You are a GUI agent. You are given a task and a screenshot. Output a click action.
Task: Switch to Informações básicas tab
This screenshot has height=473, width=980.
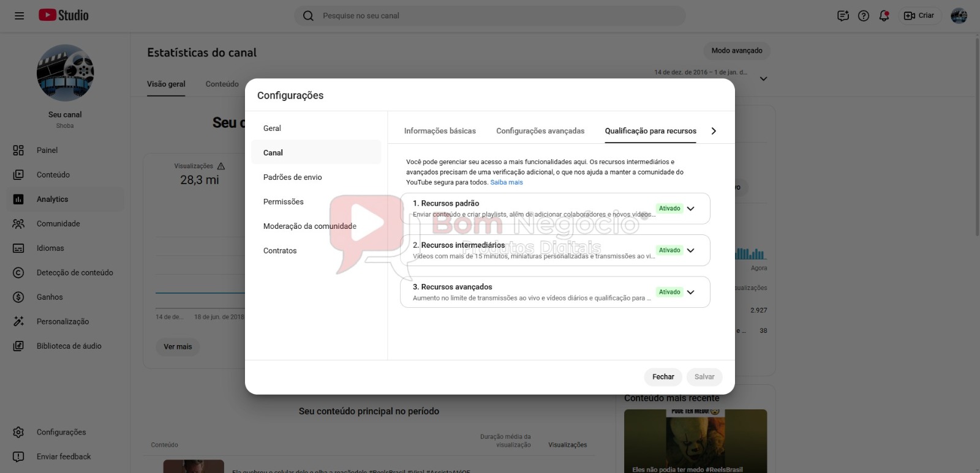click(x=440, y=131)
